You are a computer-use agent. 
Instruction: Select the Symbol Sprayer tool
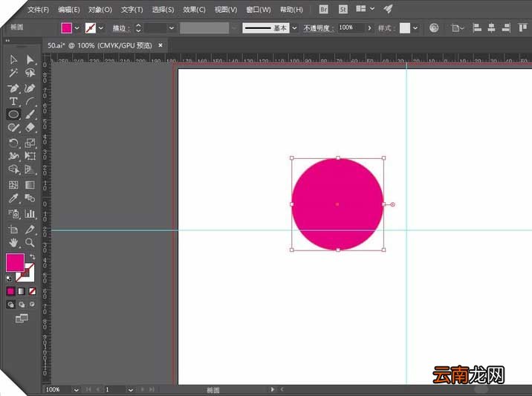tap(13, 214)
